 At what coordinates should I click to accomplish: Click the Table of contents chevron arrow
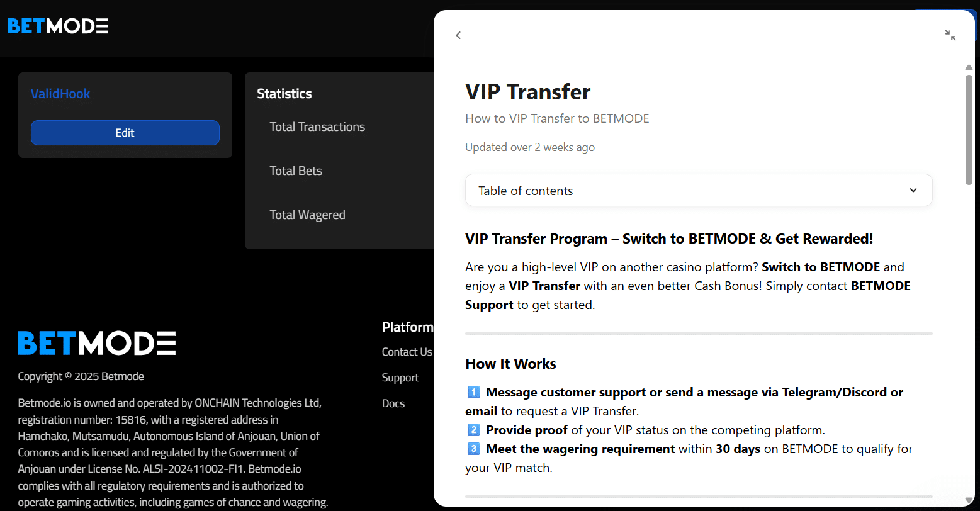pos(913,191)
